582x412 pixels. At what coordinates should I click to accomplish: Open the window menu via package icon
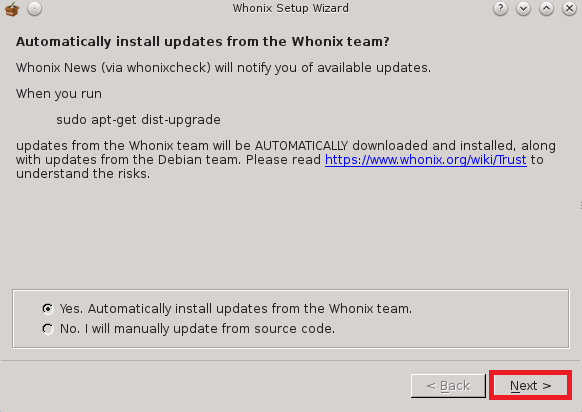pyautogui.click(x=12, y=9)
